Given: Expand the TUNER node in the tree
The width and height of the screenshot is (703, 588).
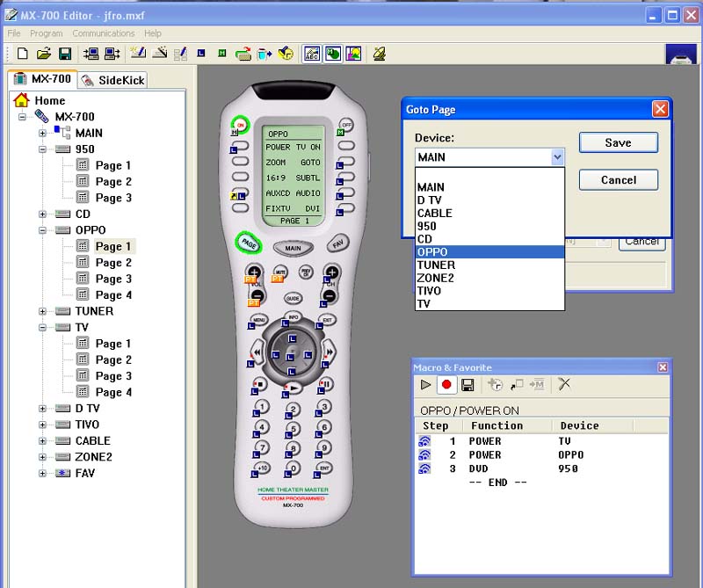Looking at the screenshot, I should (x=42, y=311).
